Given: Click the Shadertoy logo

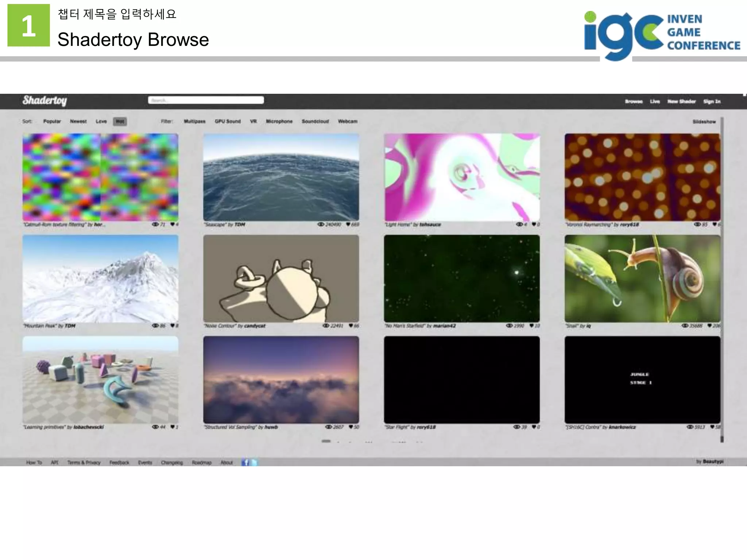Looking at the screenshot, I should click(x=44, y=101).
